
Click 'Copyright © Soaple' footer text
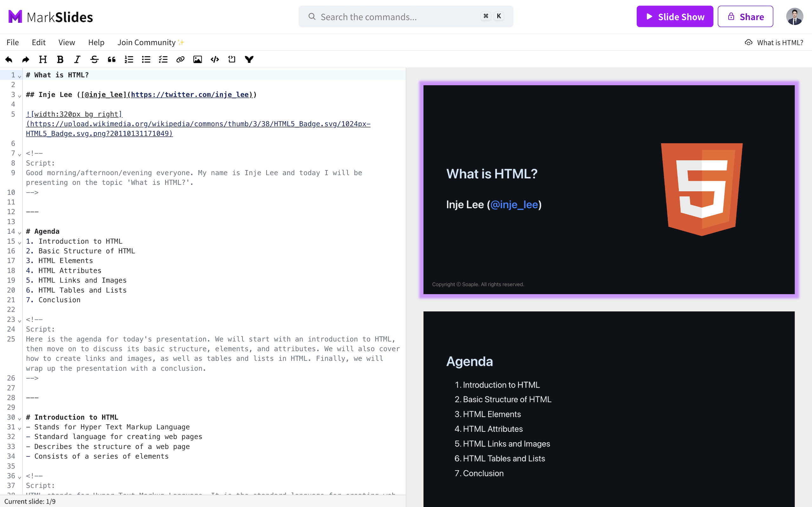pyautogui.click(x=478, y=284)
